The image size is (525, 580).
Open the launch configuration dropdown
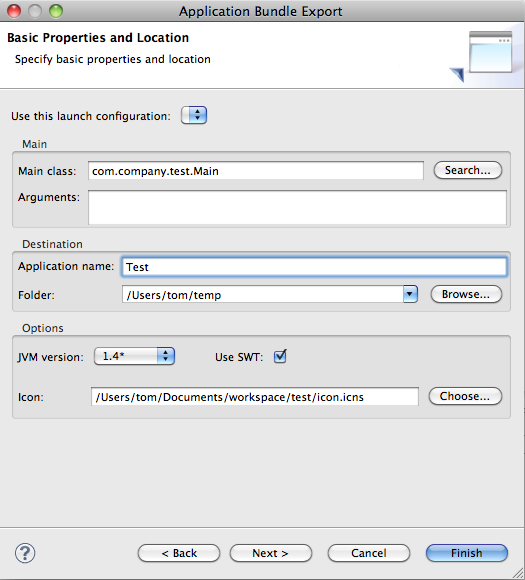[x=194, y=115]
